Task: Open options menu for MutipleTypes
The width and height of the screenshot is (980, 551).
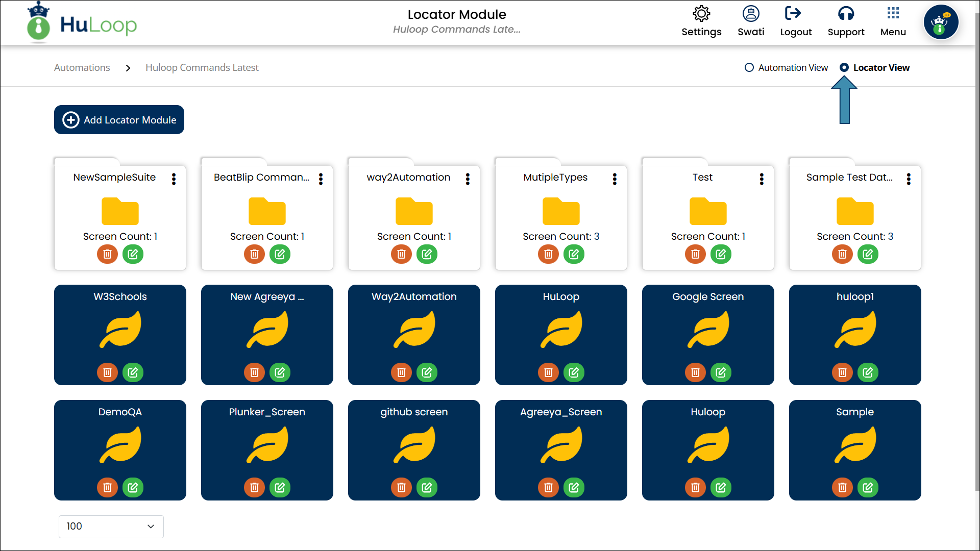Action: click(x=615, y=179)
